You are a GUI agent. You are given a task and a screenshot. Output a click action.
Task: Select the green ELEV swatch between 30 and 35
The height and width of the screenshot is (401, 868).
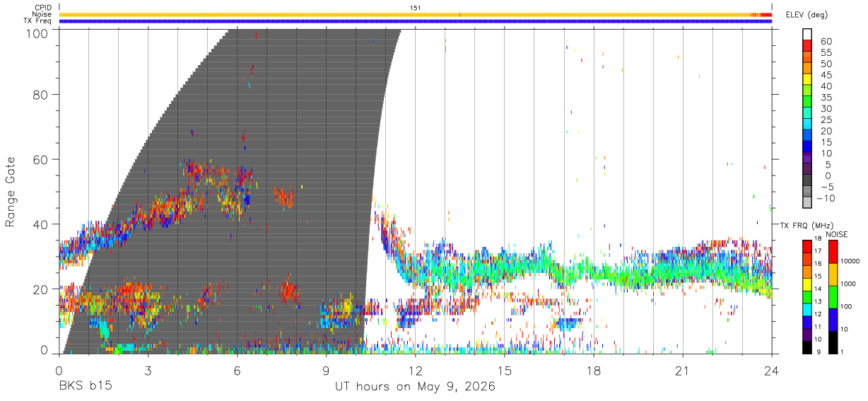(x=808, y=103)
